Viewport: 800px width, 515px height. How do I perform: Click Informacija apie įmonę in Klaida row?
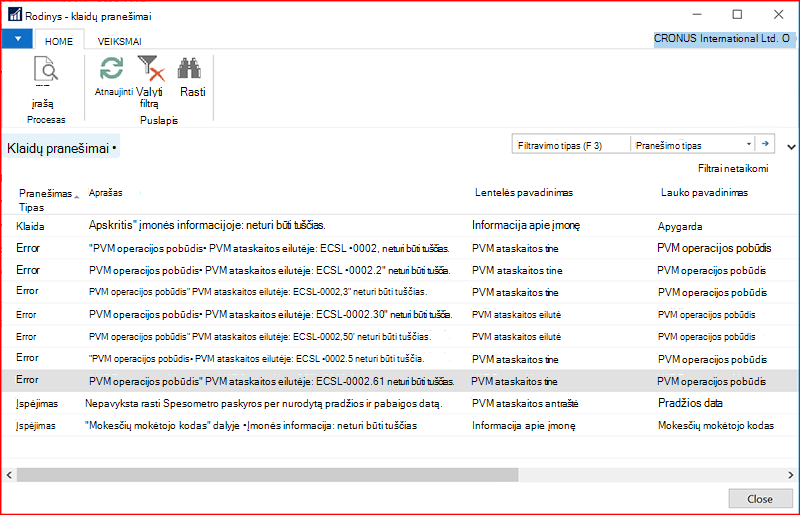pyautogui.click(x=526, y=226)
